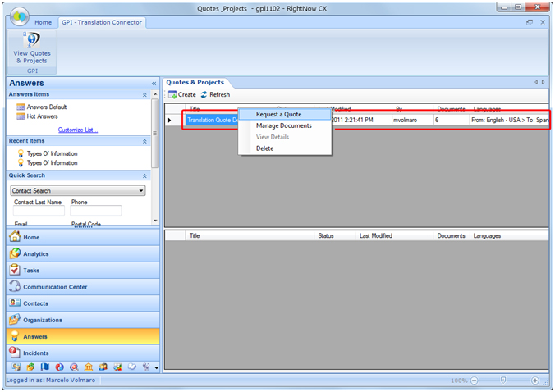Click the Contact Last Name field
Image resolution: width=555 pixels, height=392 pixels.
pyautogui.click(x=39, y=211)
